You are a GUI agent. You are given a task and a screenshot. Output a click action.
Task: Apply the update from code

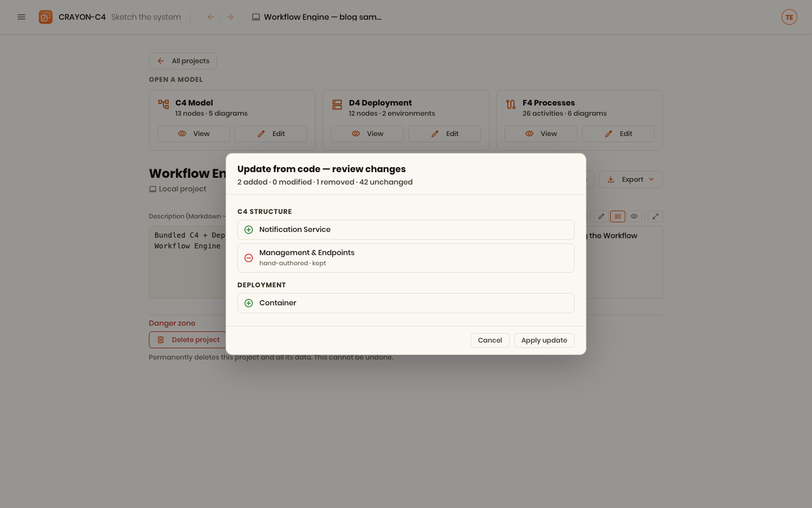544,340
